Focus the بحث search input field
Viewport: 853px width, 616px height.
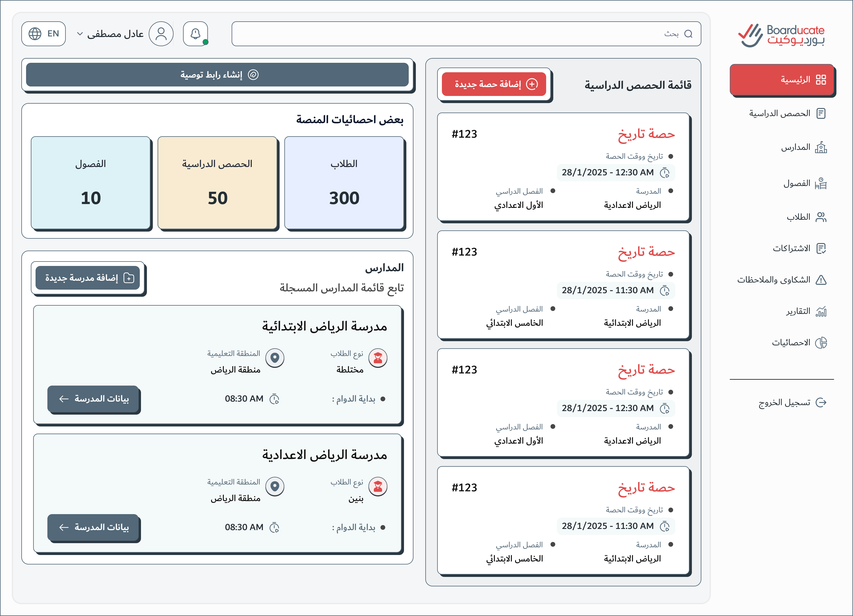(x=466, y=34)
